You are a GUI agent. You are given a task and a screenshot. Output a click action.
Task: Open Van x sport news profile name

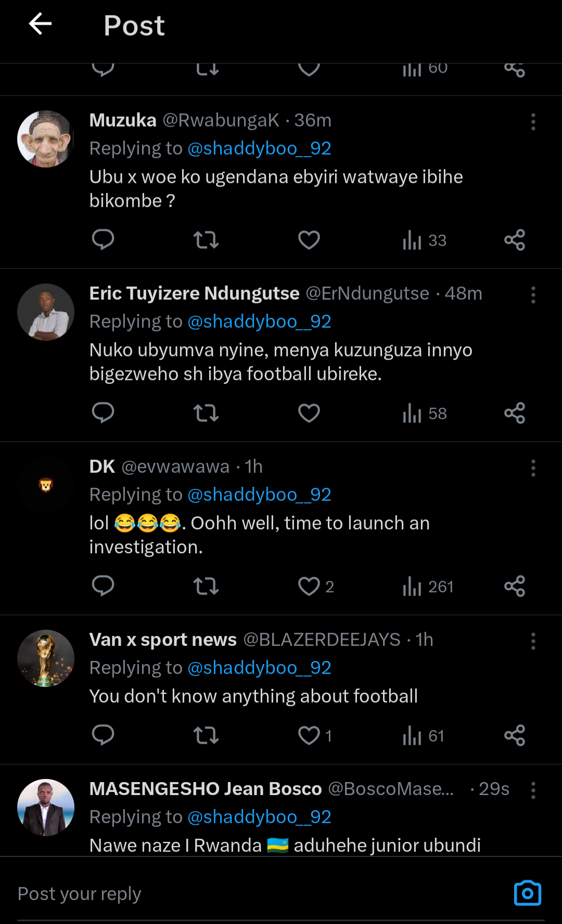[x=163, y=640]
